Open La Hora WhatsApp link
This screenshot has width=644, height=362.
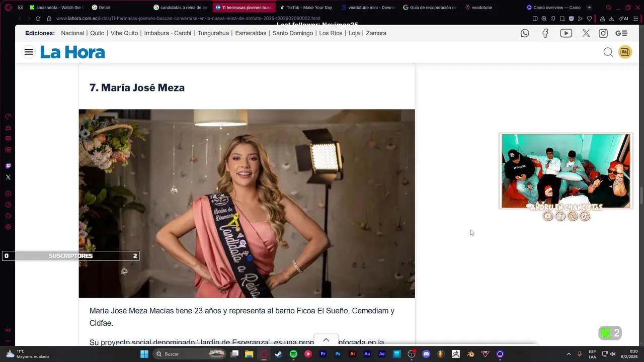pos(525,33)
